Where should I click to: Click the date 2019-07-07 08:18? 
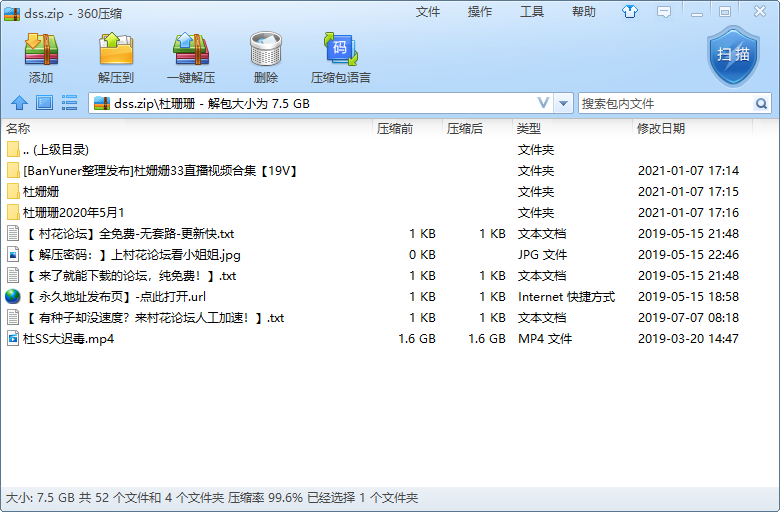point(688,317)
